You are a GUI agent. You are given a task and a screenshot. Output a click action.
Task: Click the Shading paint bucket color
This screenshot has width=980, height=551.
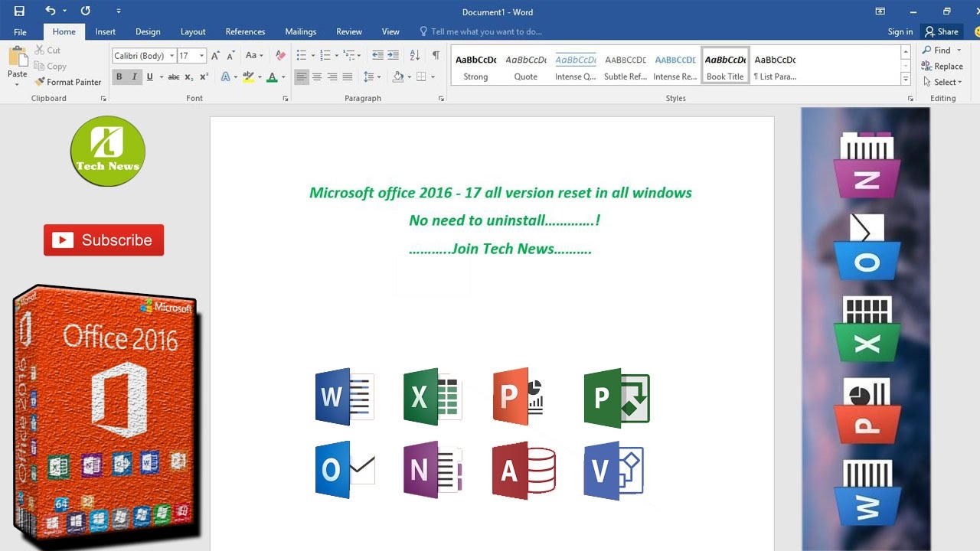click(398, 77)
